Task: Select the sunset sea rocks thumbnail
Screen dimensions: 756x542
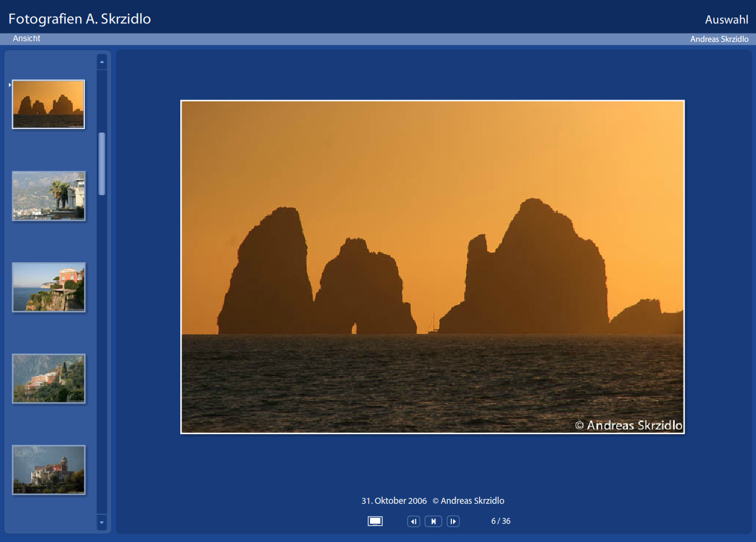Action: click(48, 104)
